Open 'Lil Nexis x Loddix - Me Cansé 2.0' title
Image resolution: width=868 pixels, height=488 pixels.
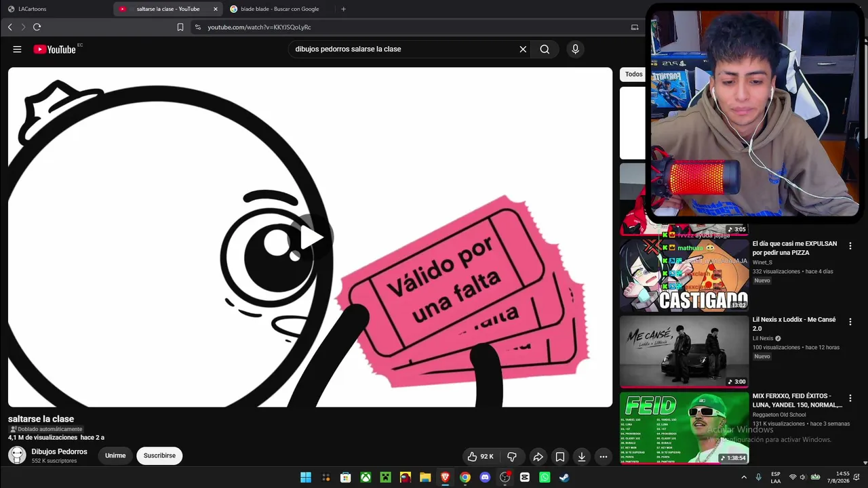[794, 324]
